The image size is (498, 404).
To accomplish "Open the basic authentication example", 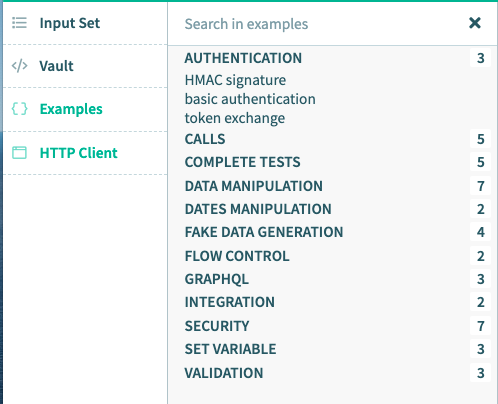I will (250, 99).
